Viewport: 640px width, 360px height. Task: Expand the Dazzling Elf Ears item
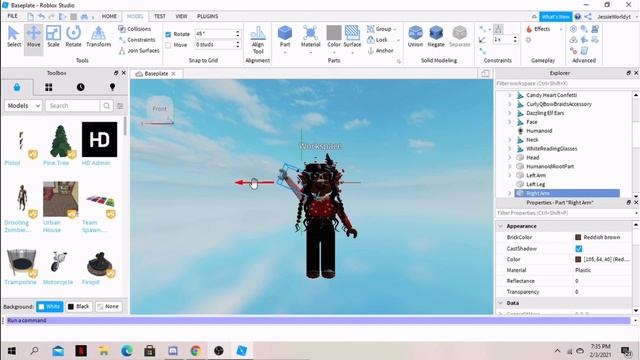click(509, 113)
